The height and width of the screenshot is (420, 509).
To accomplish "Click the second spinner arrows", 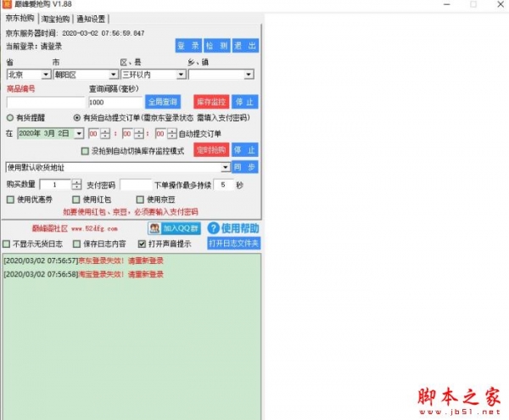I will pos(172,133).
